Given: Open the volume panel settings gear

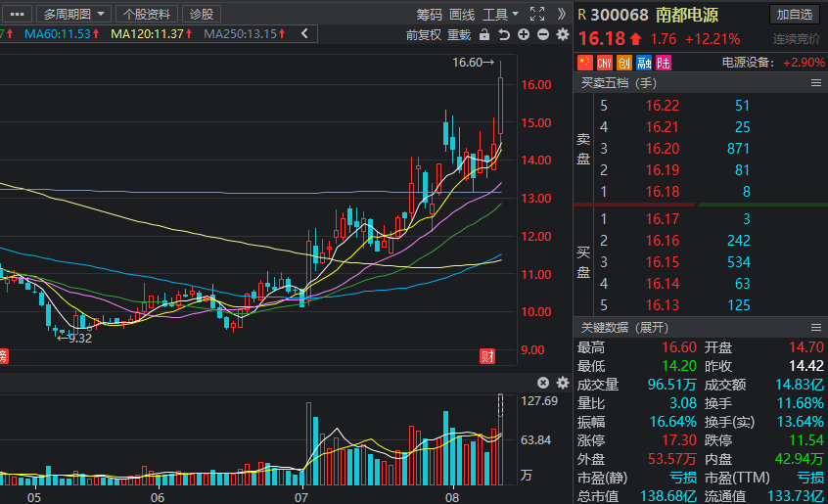Looking at the screenshot, I should pos(563,383).
